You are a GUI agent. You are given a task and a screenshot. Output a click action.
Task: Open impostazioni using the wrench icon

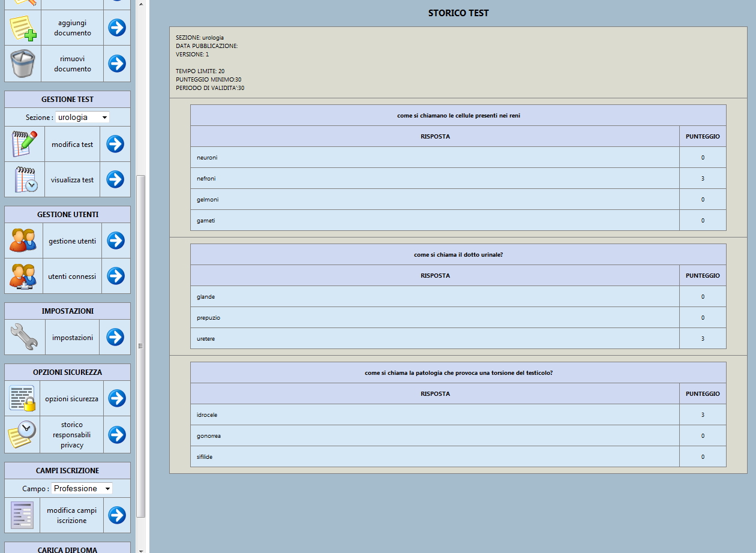point(22,337)
